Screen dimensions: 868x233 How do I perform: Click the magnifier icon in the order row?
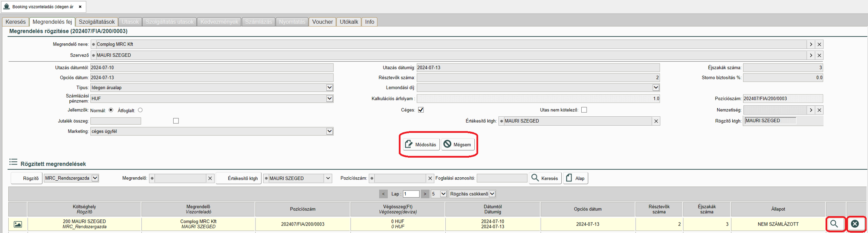(x=834, y=224)
